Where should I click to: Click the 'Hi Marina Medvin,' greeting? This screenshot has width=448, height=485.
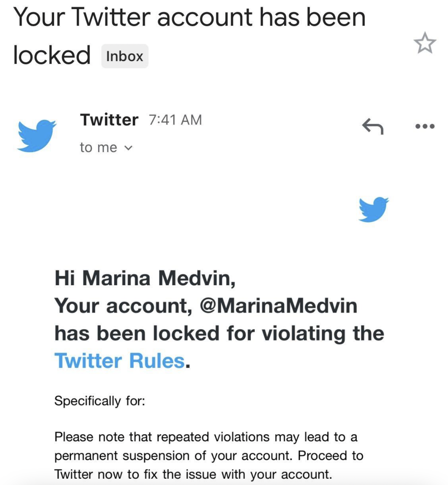[145, 278]
